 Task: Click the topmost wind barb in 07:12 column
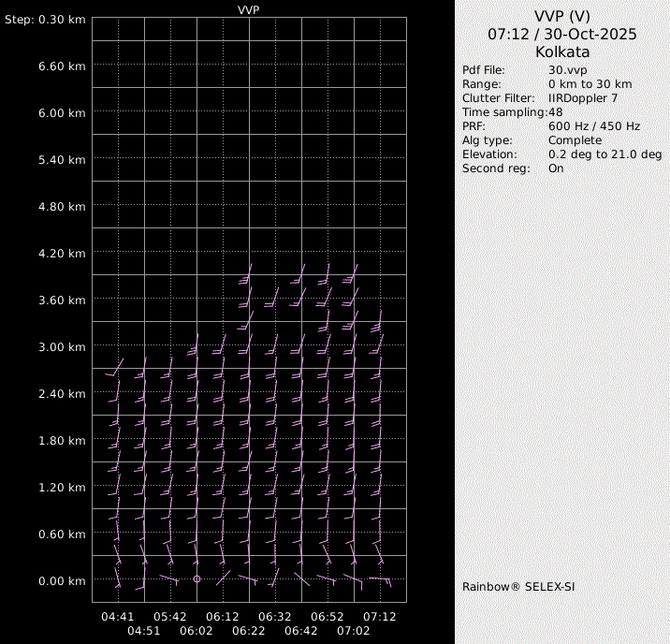tap(378, 323)
